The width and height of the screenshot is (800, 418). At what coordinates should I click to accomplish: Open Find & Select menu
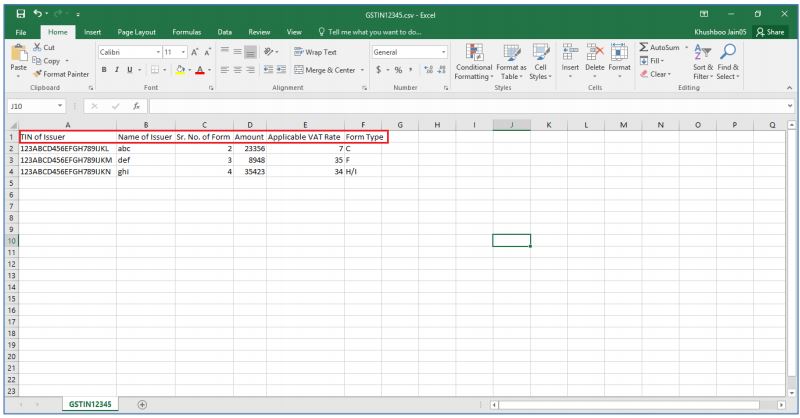pyautogui.click(x=728, y=62)
